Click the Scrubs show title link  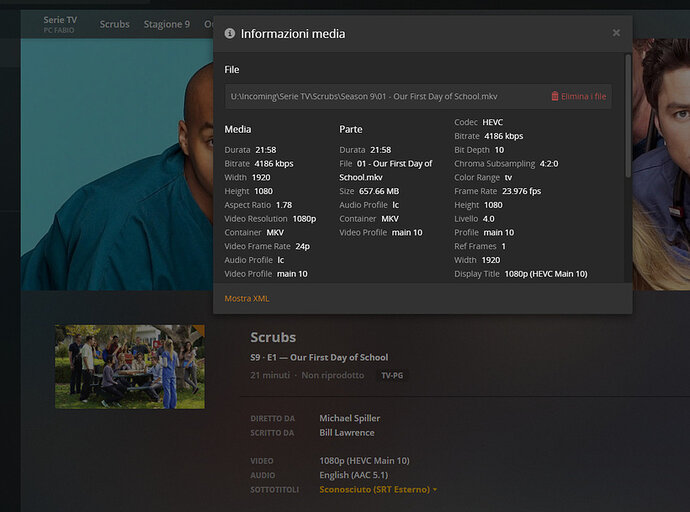pyautogui.click(x=273, y=337)
